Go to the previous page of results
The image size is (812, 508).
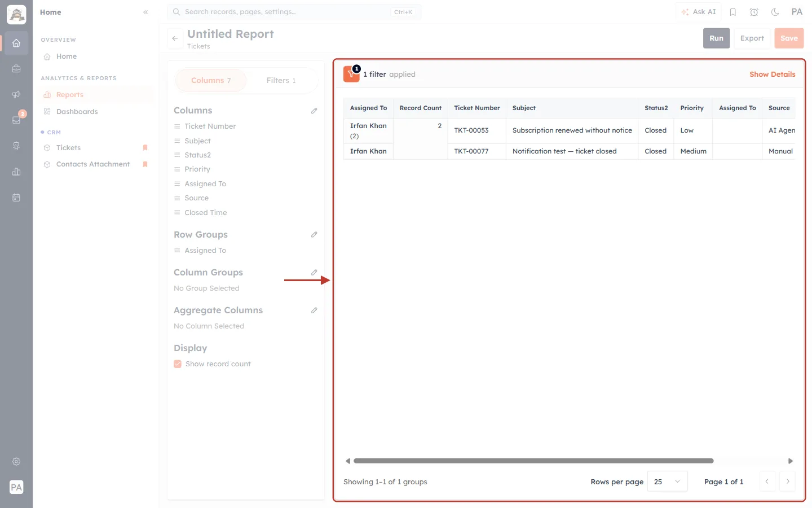[x=767, y=481]
